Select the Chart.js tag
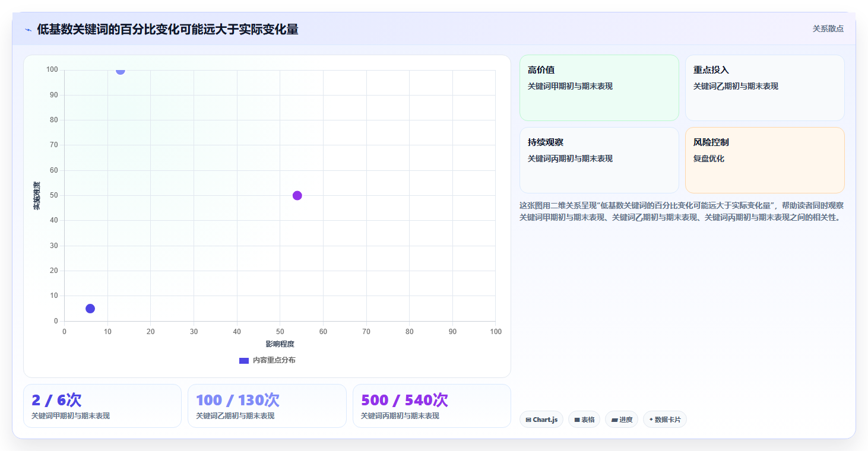 click(541, 420)
